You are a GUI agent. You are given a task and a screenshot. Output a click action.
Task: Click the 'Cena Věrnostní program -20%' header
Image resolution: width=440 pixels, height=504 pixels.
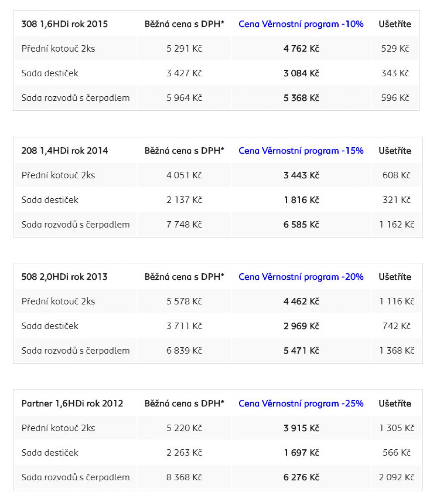point(301,277)
